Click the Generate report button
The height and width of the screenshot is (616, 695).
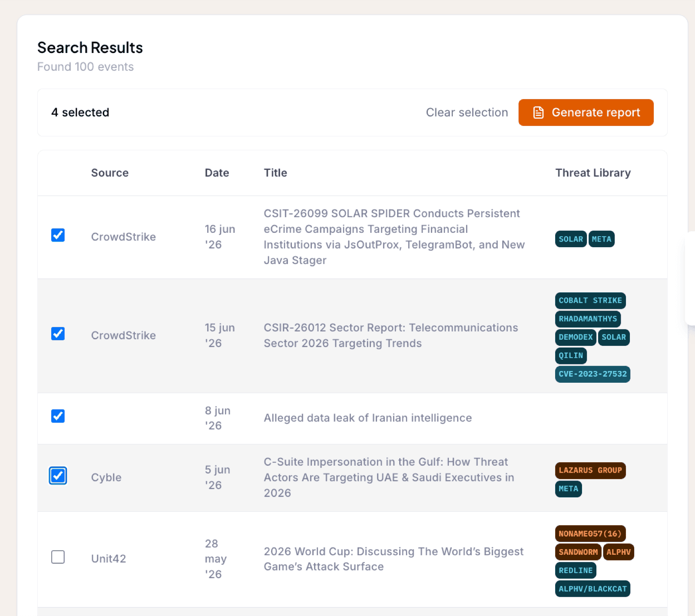[x=586, y=113]
